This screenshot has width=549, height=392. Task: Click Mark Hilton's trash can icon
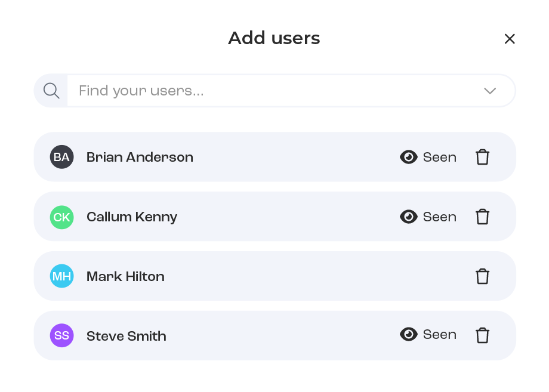[x=482, y=276]
